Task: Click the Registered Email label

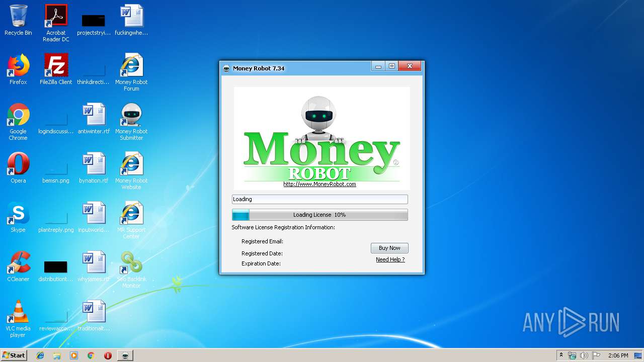Action: pos(262,241)
